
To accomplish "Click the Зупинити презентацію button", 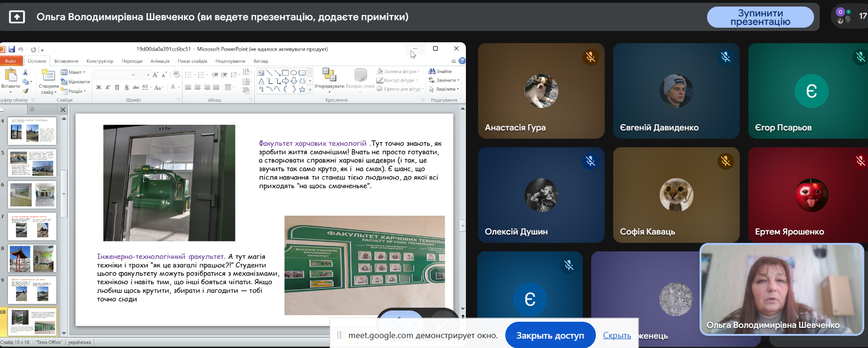I will coord(760,17).
